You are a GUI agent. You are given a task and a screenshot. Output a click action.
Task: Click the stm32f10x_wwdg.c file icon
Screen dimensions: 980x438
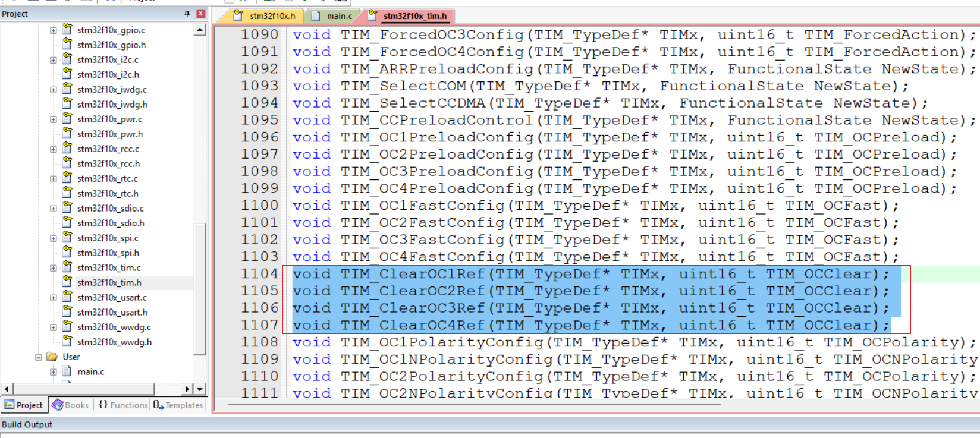[67, 326]
